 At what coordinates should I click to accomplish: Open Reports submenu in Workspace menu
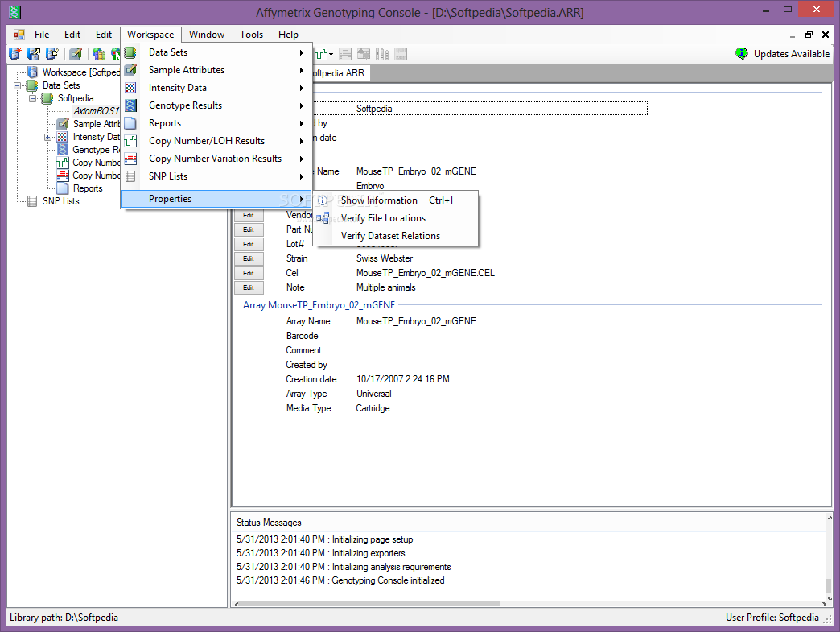[x=216, y=122]
